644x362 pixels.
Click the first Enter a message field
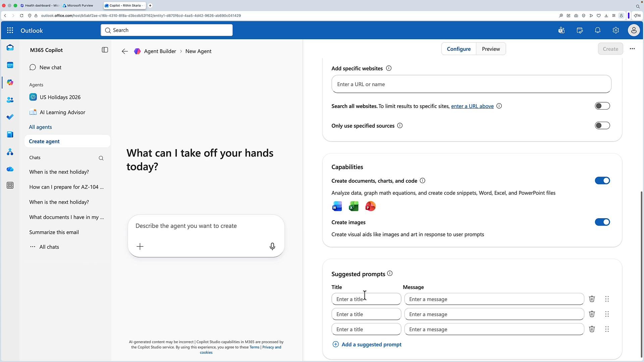point(494,299)
